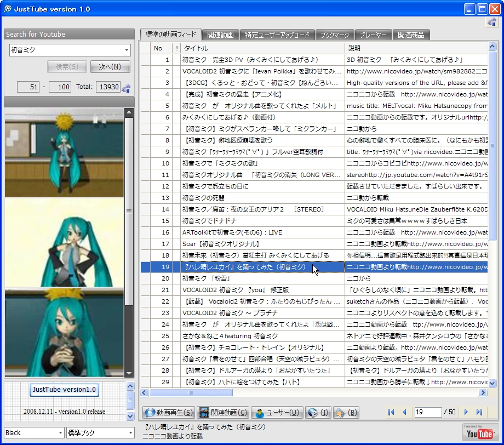Screen dimensions: 504x445
Task: Click the settings icon below the close button
Action: 492,22
